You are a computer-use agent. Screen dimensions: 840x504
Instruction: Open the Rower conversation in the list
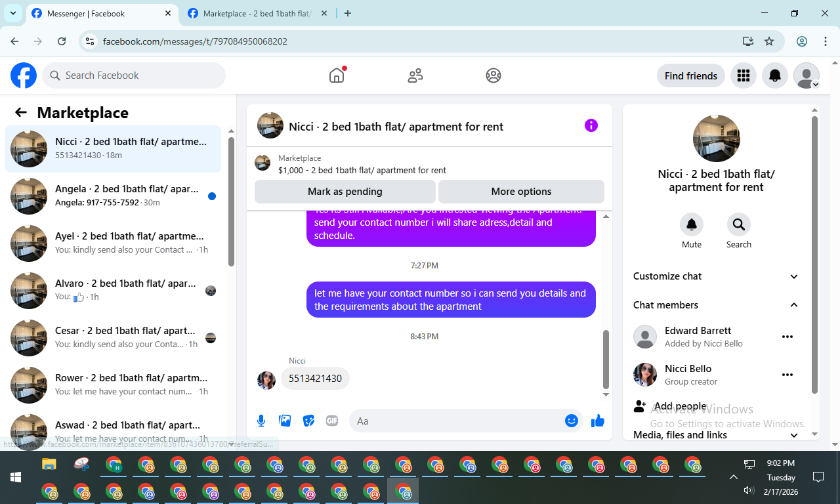click(x=114, y=385)
